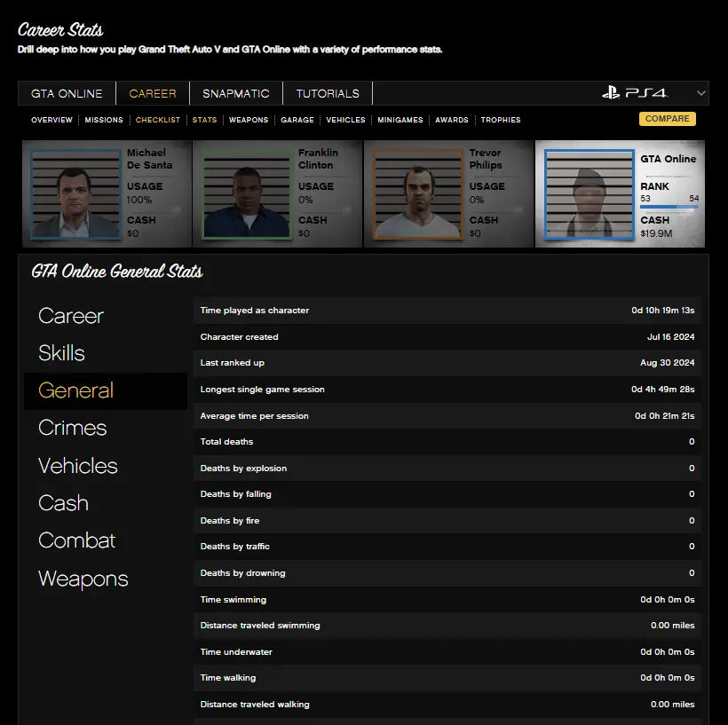Go to the Overview subpage

(52, 120)
